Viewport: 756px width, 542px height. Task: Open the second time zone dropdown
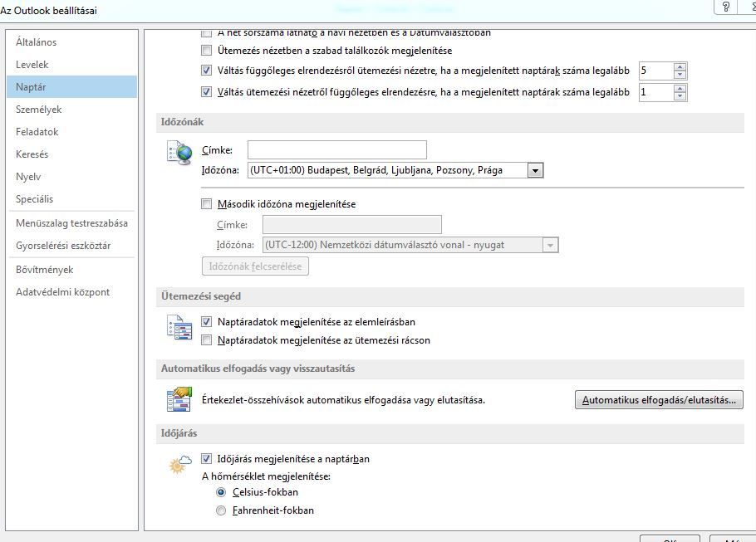click(x=550, y=245)
